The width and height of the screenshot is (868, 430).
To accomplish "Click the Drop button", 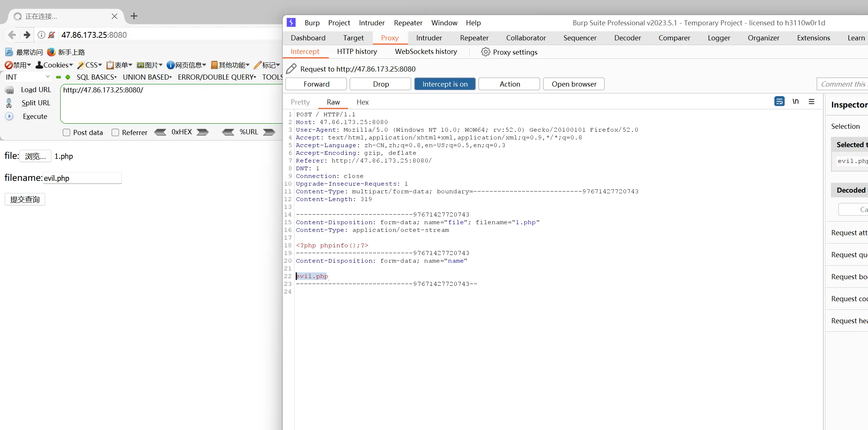I will pos(380,84).
